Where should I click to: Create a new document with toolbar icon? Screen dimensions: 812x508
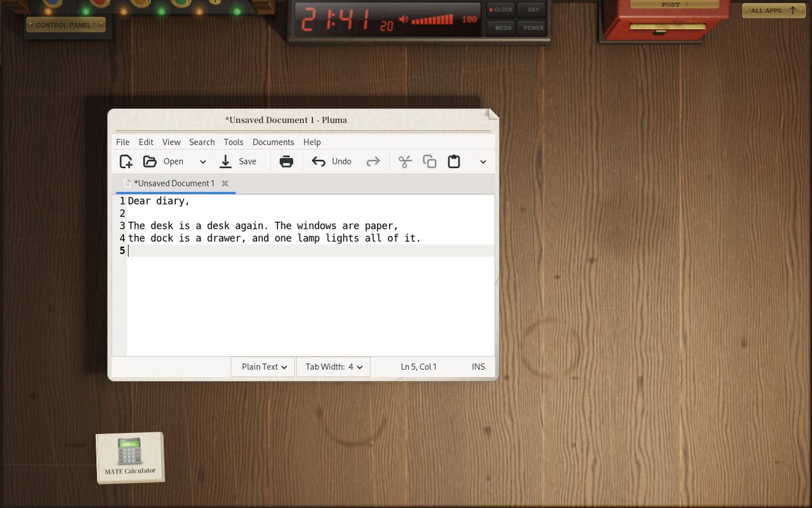pyautogui.click(x=126, y=161)
